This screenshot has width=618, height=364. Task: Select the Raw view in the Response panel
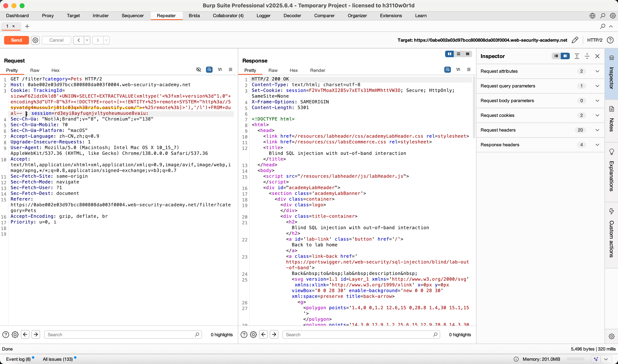pyautogui.click(x=273, y=70)
